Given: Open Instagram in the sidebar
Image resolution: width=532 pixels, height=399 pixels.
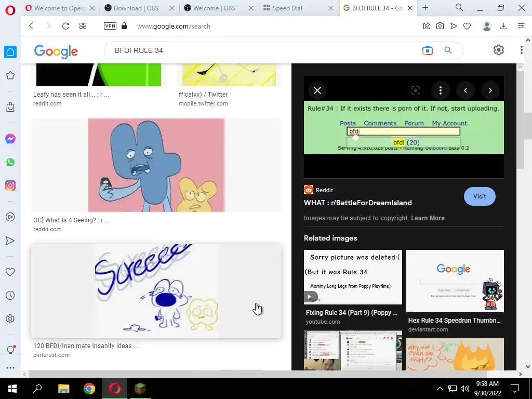Looking at the screenshot, I should coord(10,185).
